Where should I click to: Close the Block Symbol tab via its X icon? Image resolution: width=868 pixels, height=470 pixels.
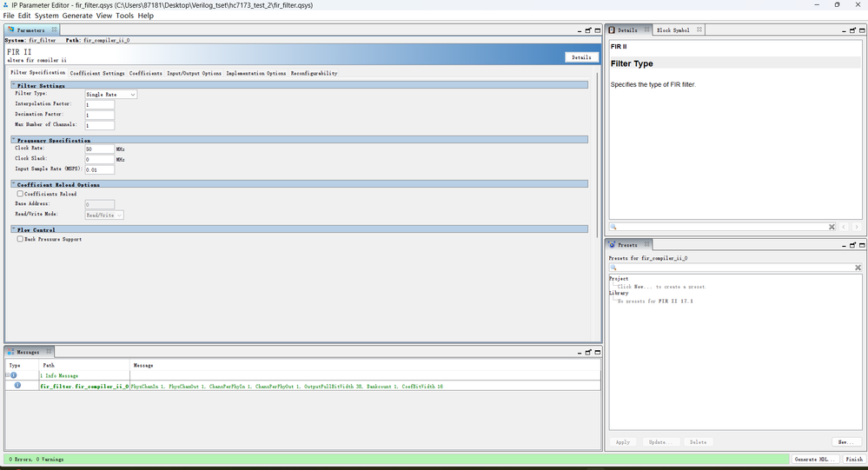[699, 30]
